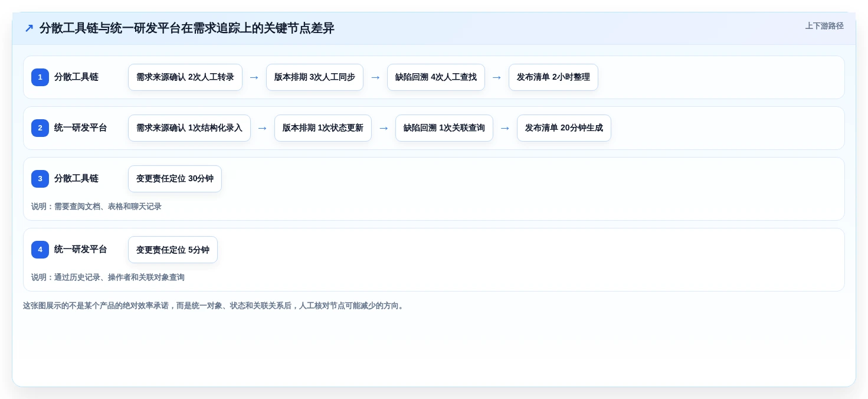Select step badge number 4

point(40,250)
